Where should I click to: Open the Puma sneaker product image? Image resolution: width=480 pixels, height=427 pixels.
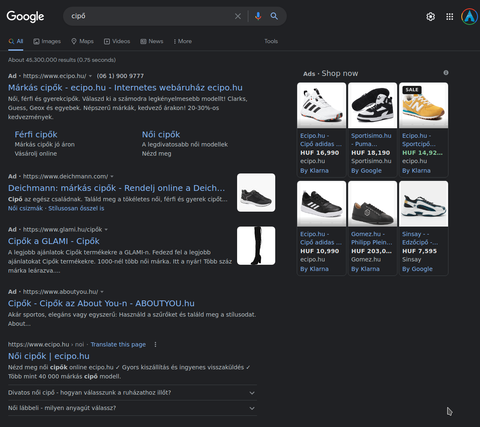[x=372, y=105]
